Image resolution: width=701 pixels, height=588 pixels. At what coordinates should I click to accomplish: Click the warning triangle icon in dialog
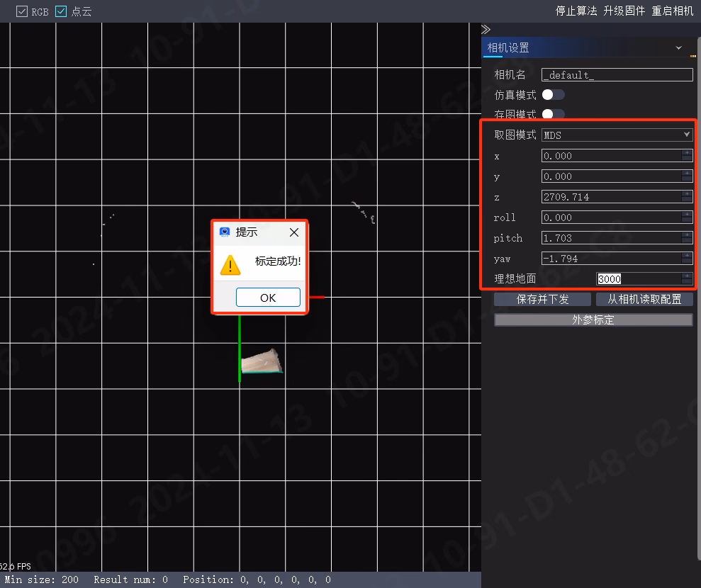click(x=230, y=265)
